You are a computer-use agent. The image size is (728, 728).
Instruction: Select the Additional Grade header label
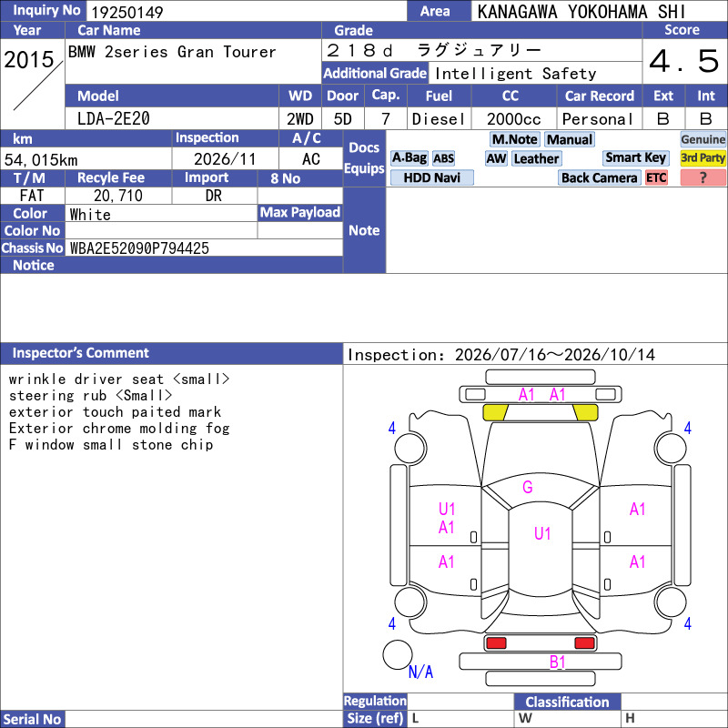(x=375, y=74)
